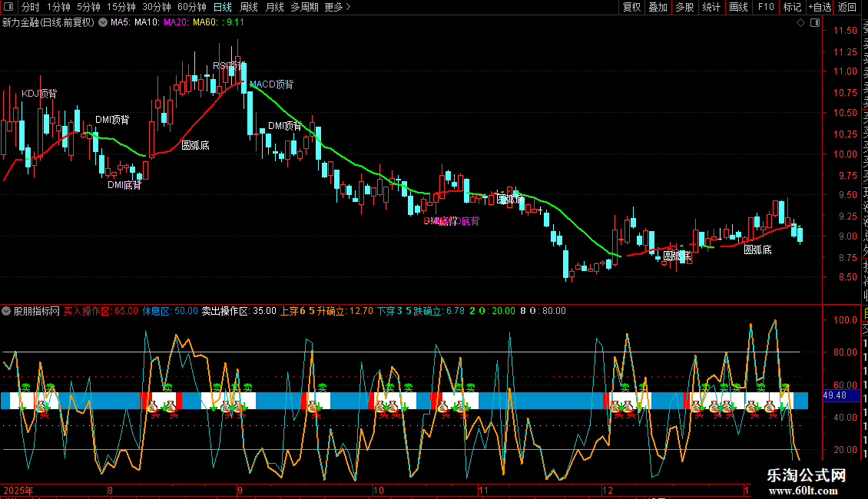
Task: Open the 统计 statistics tool
Action: (x=711, y=7)
